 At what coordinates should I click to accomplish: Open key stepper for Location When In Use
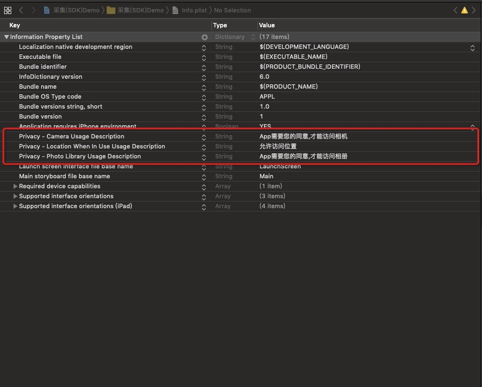click(x=204, y=147)
